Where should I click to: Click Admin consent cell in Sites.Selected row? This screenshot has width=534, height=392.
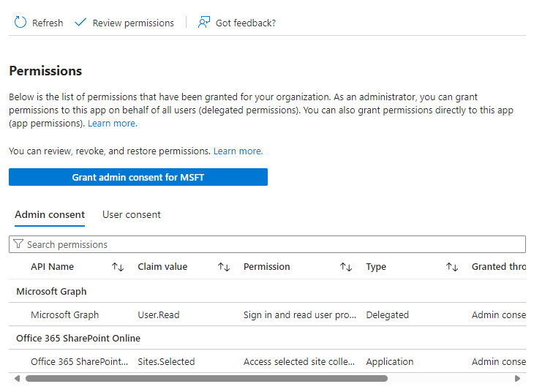coord(499,361)
